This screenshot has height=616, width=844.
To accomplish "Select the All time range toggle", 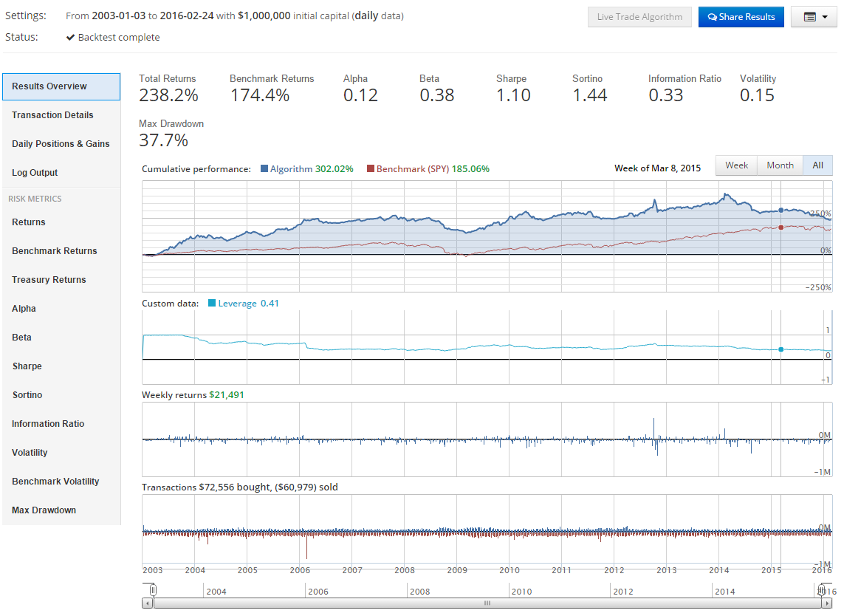I will tap(817, 165).
